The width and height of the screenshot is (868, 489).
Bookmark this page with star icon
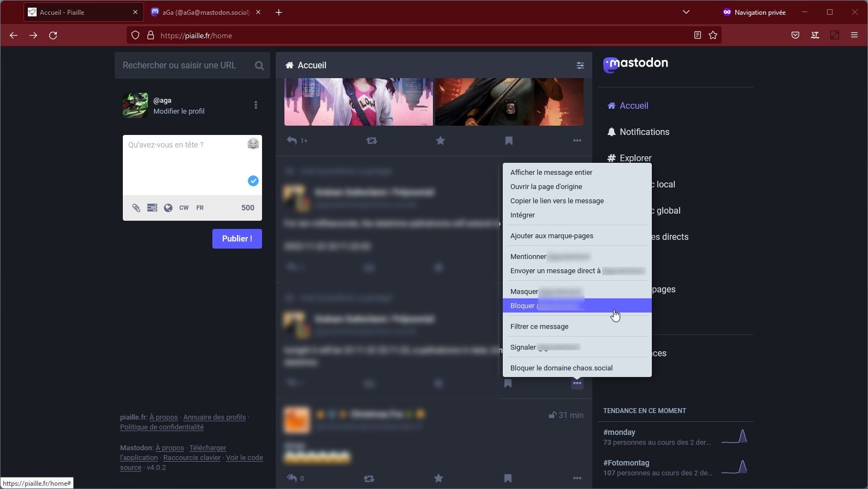[713, 36]
